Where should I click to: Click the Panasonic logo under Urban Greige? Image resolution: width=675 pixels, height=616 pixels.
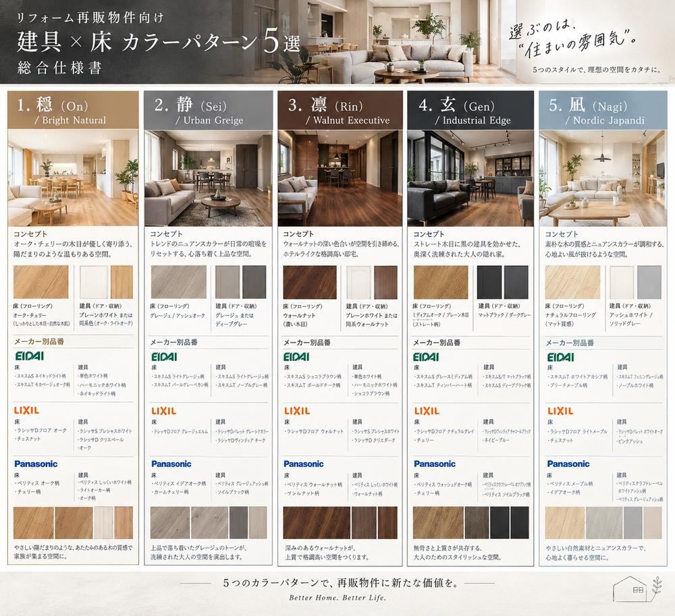pyautogui.click(x=171, y=464)
